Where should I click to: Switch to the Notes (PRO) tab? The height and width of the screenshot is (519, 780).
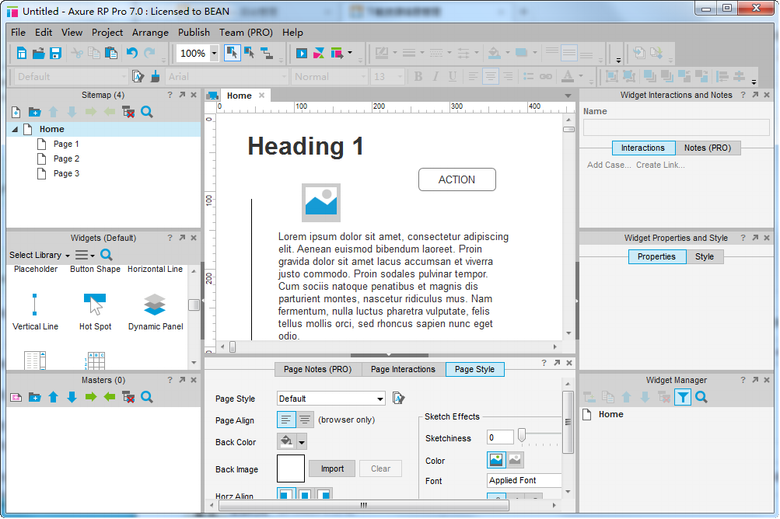coord(707,148)
